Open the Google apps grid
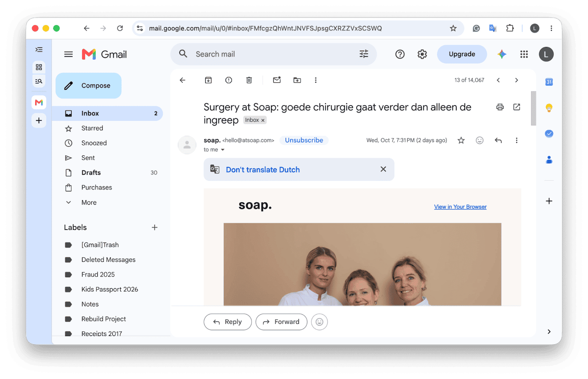This screenshot has width=588, height=379. tap(524, 54)
